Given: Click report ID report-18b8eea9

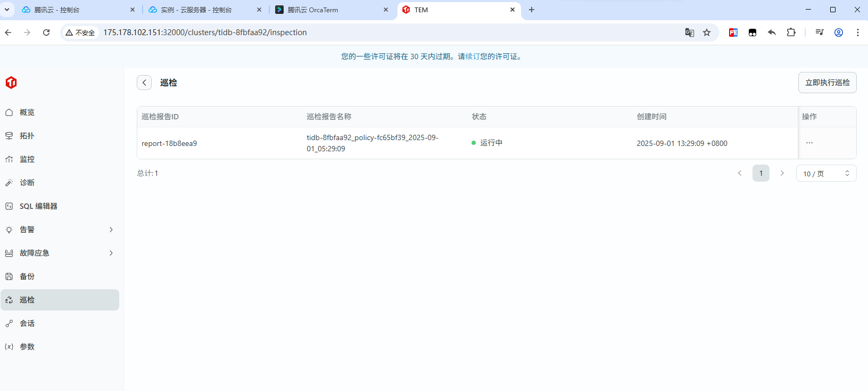Looking at the screenshot, I should [169, 143].
